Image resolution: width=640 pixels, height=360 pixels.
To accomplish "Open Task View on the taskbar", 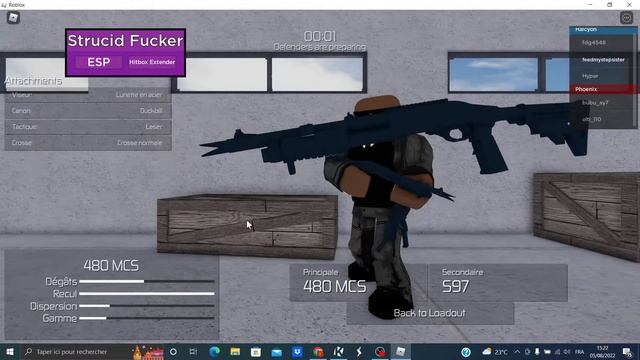I will click(193, 351).
